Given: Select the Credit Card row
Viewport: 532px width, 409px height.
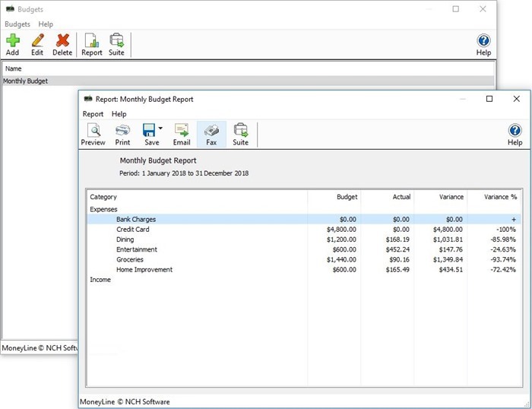Looking at the screenshot, I should [304, 230].
